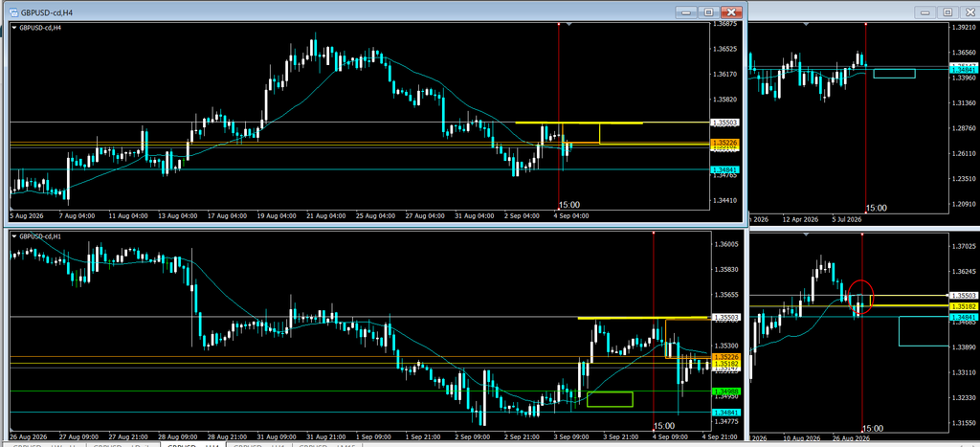Open the triangle menu beside GBPUSD-cd,H1 label
The height and width of the screenshot is (447, 980).
point(14,237)
